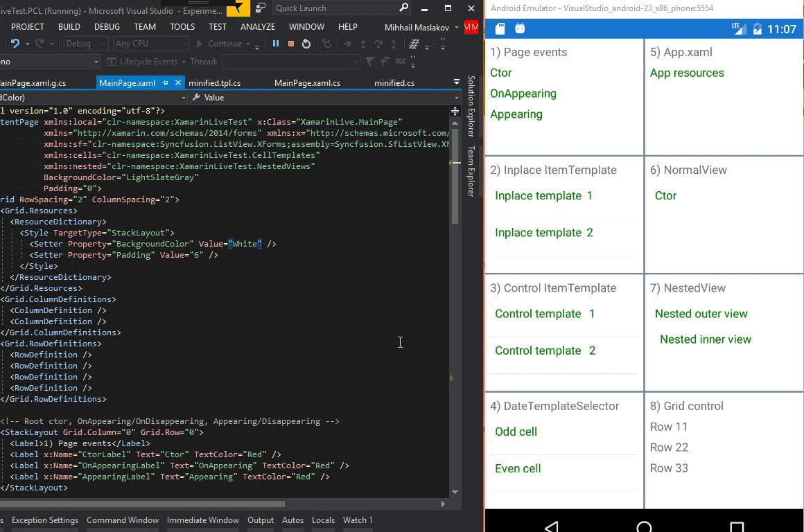This screenshot has width=804, height=532.
Task: Switch to the Watch 1 tab
Action: pyautogui.click(x=358, y=520)
